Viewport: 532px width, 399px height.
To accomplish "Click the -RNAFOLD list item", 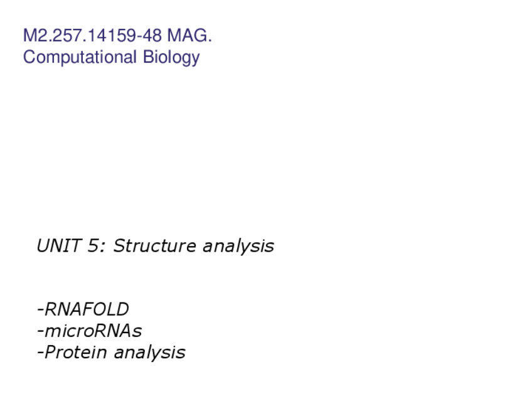I will tap(83, 309).
